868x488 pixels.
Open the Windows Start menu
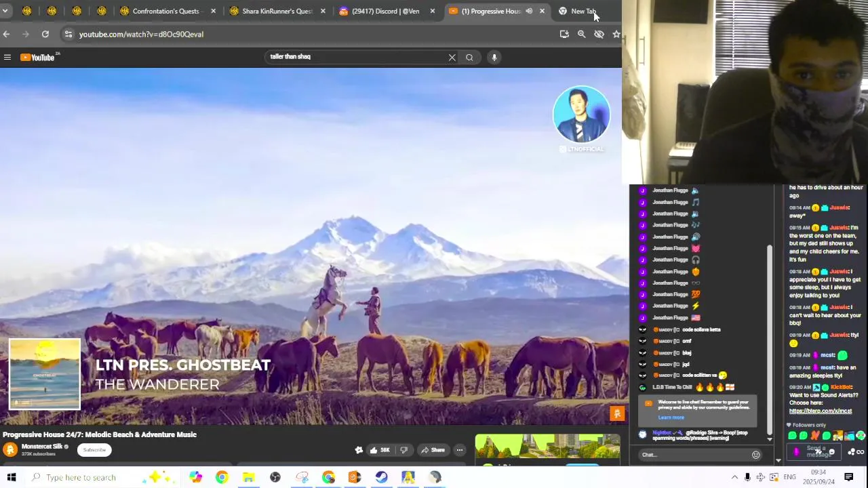(x=12, y=477)
